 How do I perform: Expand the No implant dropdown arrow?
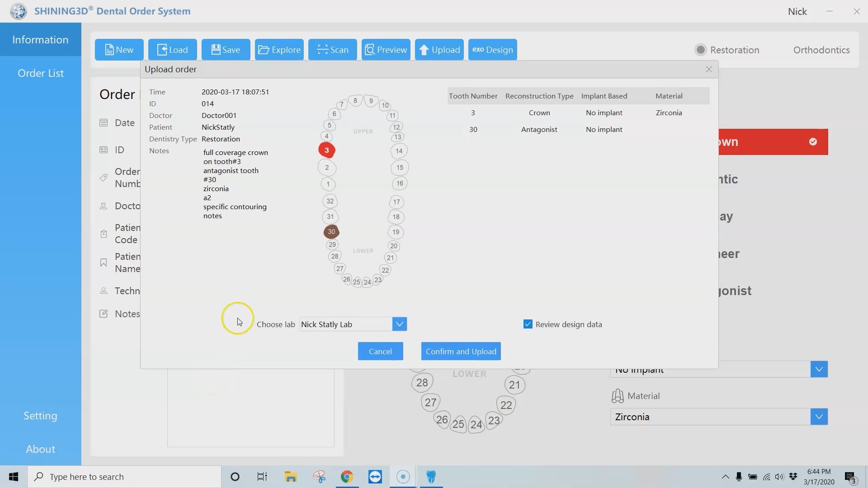tap(819, 369)
